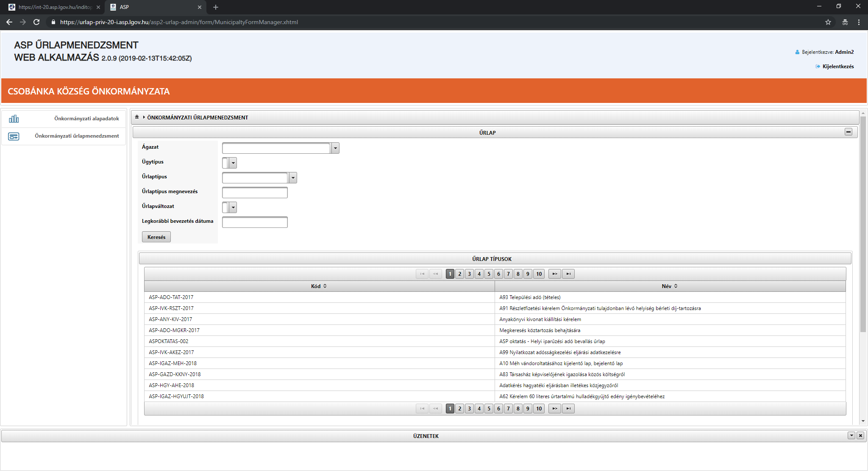Click browser back arrow

[x=9, y=22]
